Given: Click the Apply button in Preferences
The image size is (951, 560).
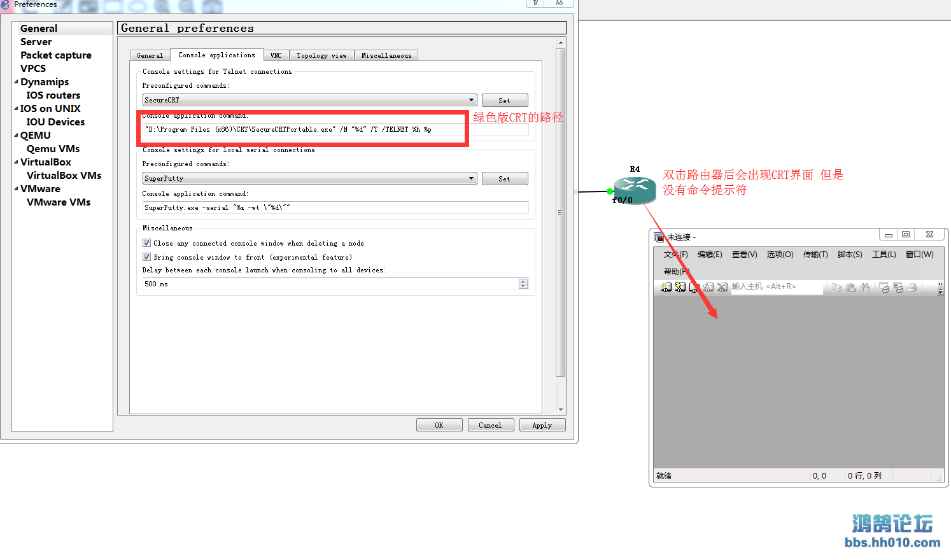Looking at the screenshot, I should click(x=542, y=425).
